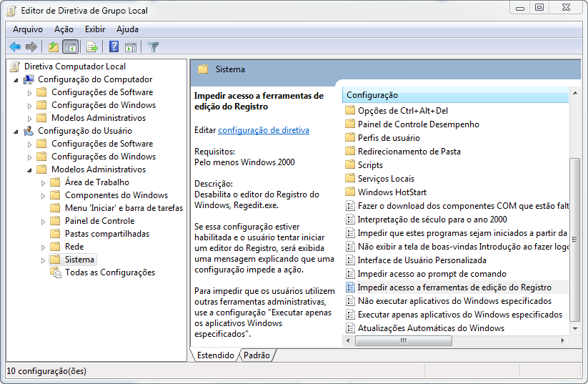Viewport: 588px width, 384px height.
Task: Click the Filter funnel toolbar icon
Action: (153, 47)
